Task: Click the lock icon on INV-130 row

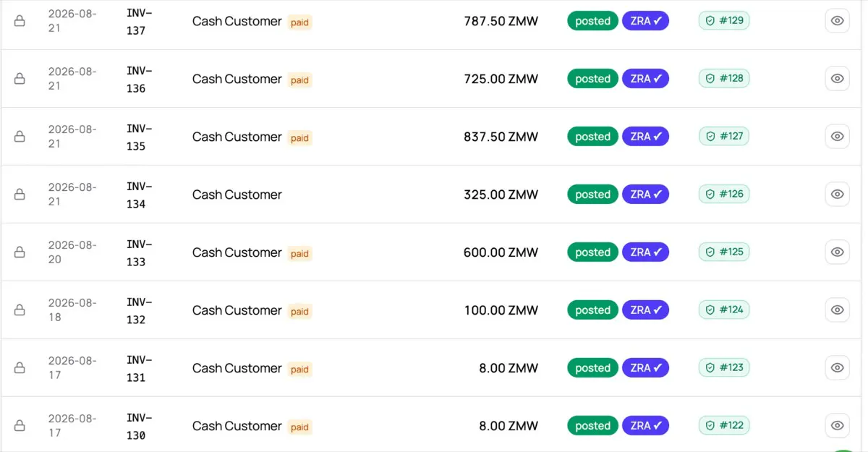Action: click(x=20, y=426)
